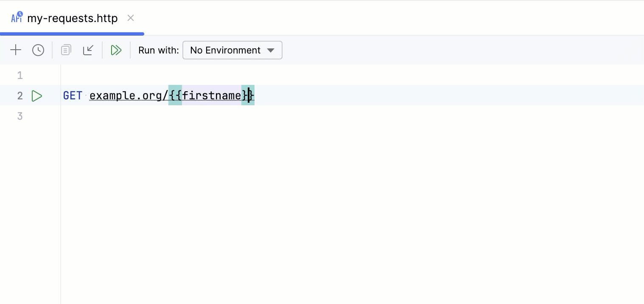Click the HTTP file icon on the tab
The image size is (644, 304).
point(17,17)
